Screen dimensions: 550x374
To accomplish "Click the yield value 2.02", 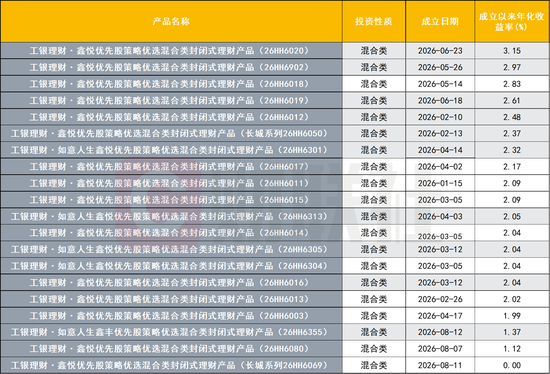I will (512, 299).
